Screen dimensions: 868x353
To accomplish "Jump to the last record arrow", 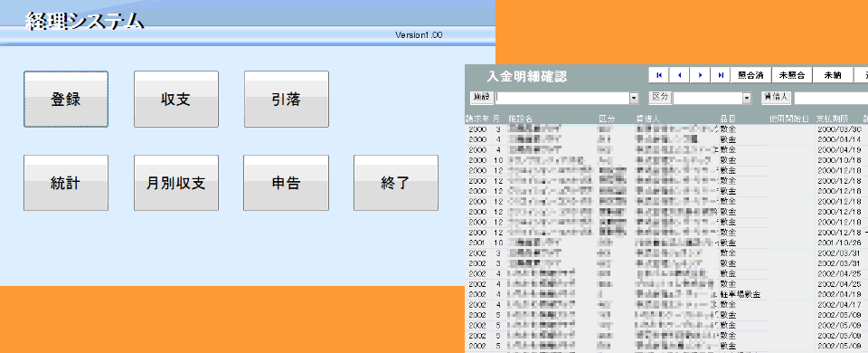I will 721,75.
